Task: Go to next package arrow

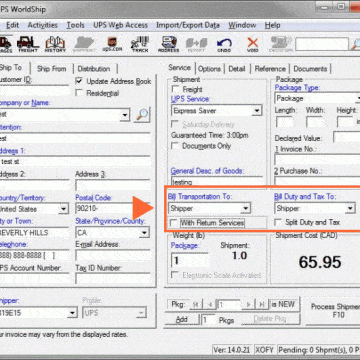Action: pyautogui.click(x=249, y=304)
